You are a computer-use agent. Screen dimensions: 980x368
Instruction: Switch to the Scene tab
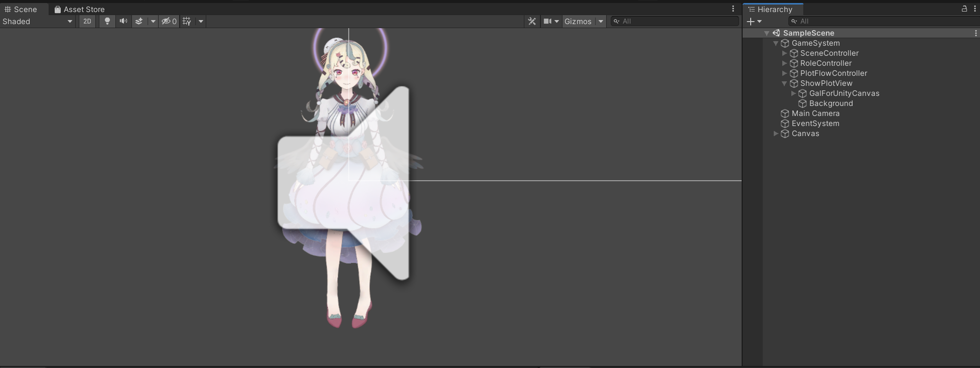click(21, 10)
